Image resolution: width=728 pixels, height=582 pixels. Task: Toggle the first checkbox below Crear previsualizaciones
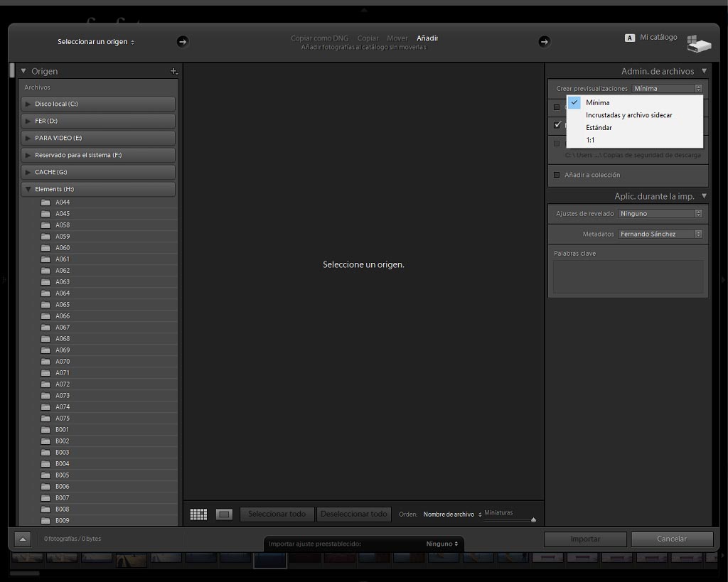(557, 107)
